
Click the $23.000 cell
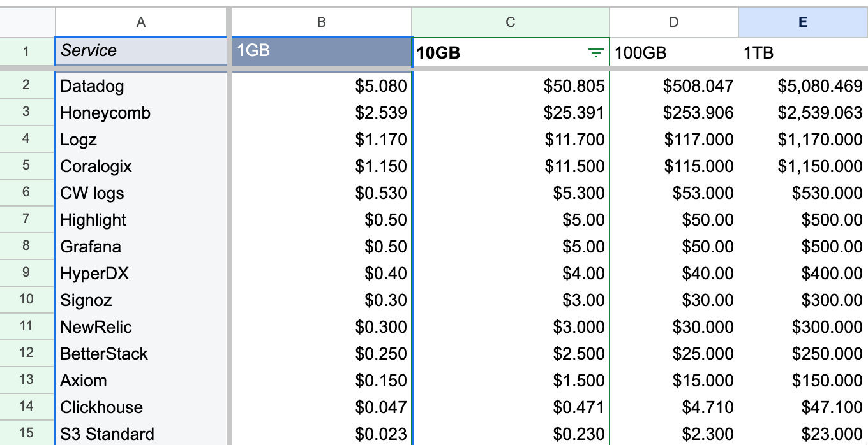[803, 434]
